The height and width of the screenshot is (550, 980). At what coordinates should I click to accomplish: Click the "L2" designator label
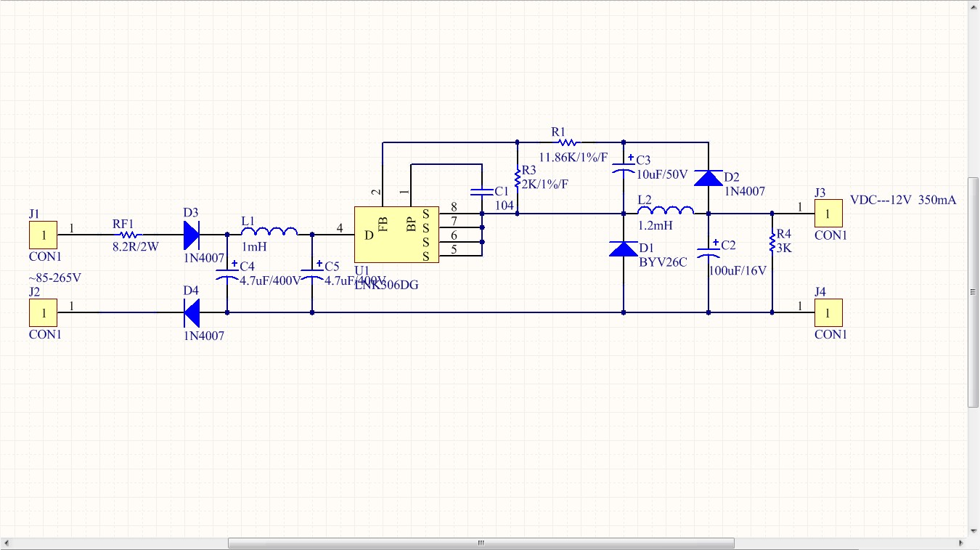(645, 199)
